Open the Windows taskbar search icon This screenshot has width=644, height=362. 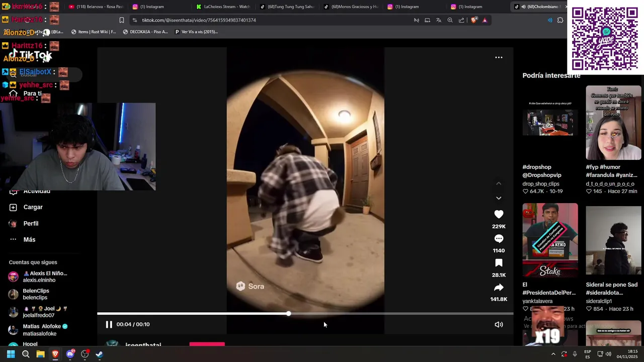click(x=26, y=354)
